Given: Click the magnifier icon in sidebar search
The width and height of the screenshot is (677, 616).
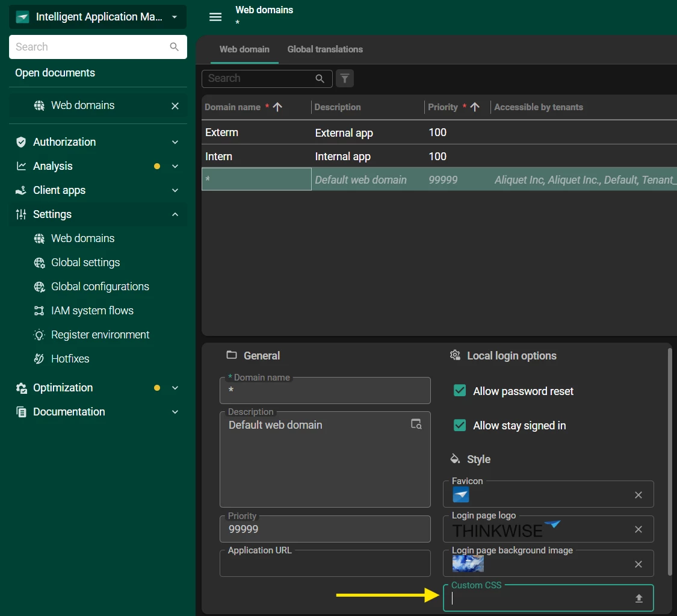Looking at the screenshot, I should (175, 47).
